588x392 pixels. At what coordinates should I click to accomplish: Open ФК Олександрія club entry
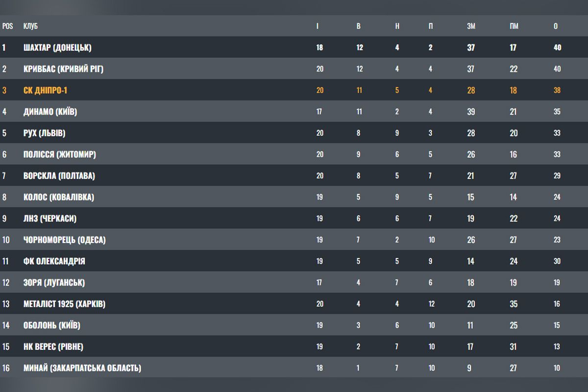click(54, 261)
